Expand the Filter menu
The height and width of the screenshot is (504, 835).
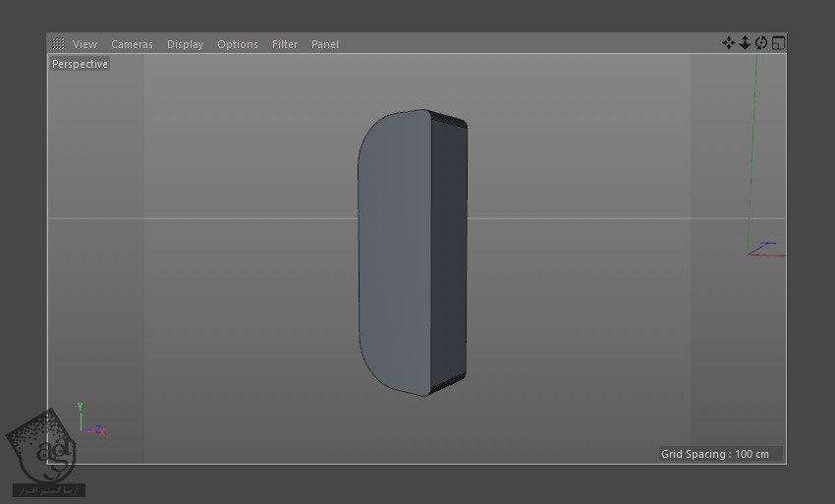pyautogui.click(x=285, y=44)
